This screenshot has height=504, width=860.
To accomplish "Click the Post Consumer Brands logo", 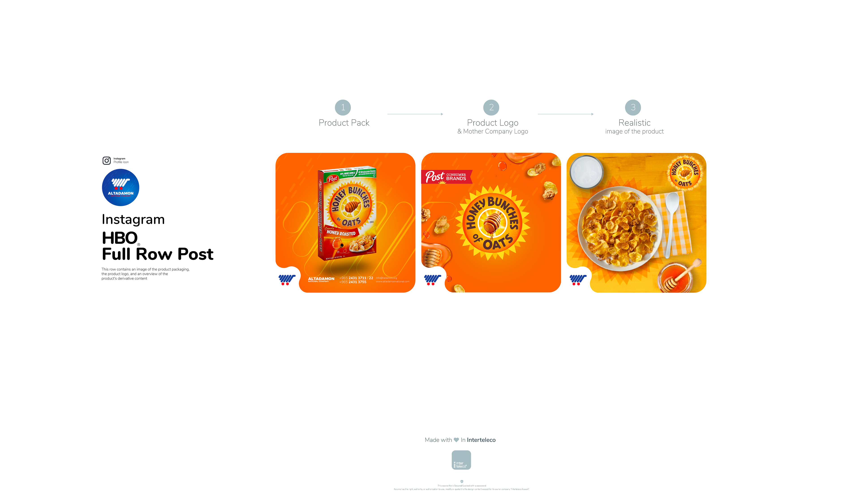I will pos(446,177).
